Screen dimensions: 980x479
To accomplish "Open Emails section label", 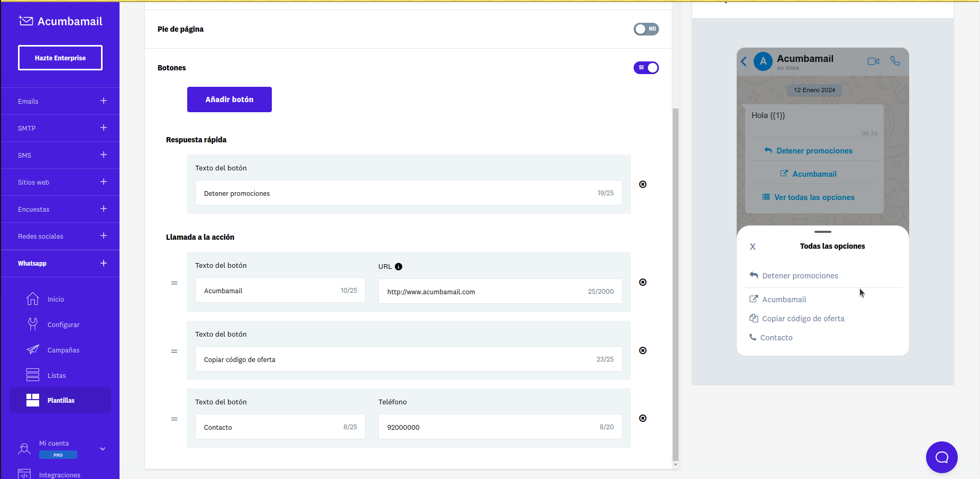I will click(28, 102).
